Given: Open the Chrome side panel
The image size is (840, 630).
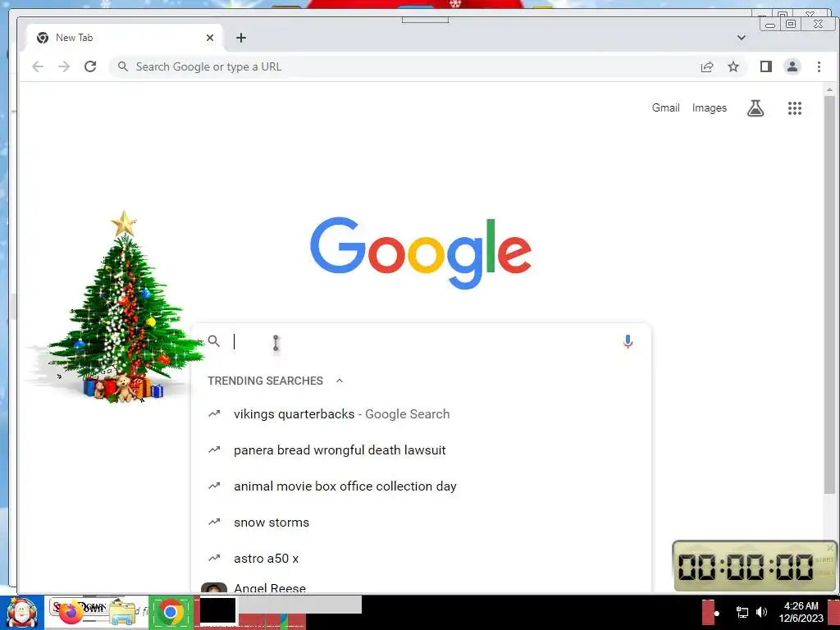Looking at the screenshot, I should click(766, 66).
